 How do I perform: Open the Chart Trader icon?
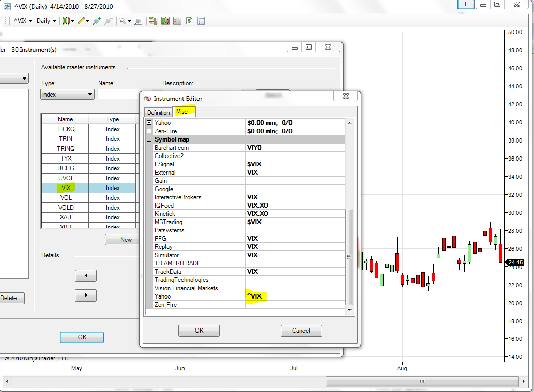153,21
